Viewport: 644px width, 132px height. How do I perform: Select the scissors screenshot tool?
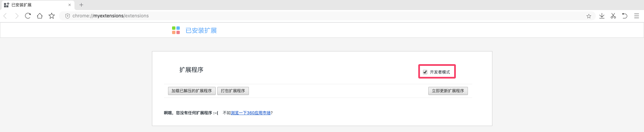point(613,16)
